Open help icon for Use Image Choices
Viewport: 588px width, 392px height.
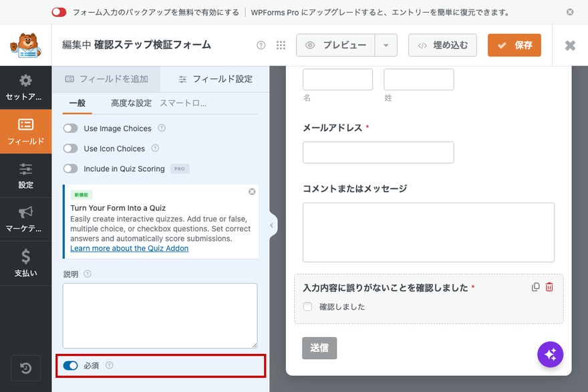tap(162, 128)
